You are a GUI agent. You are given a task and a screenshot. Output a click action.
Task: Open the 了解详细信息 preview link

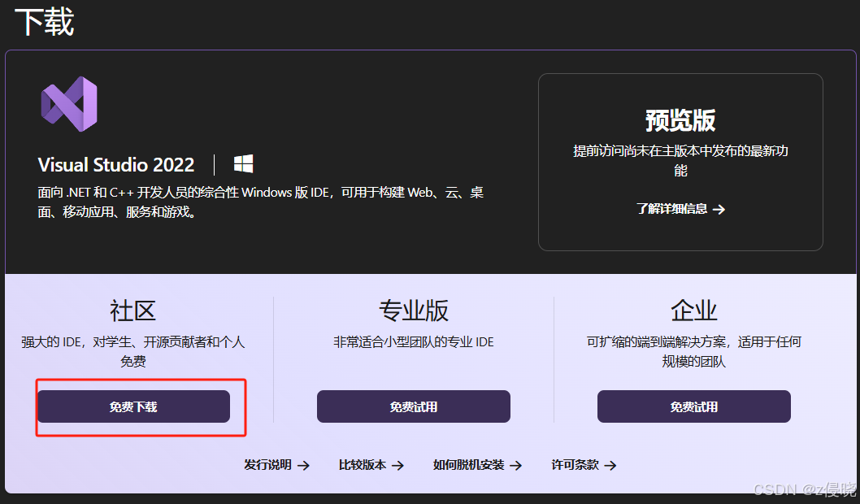point(680,209)
